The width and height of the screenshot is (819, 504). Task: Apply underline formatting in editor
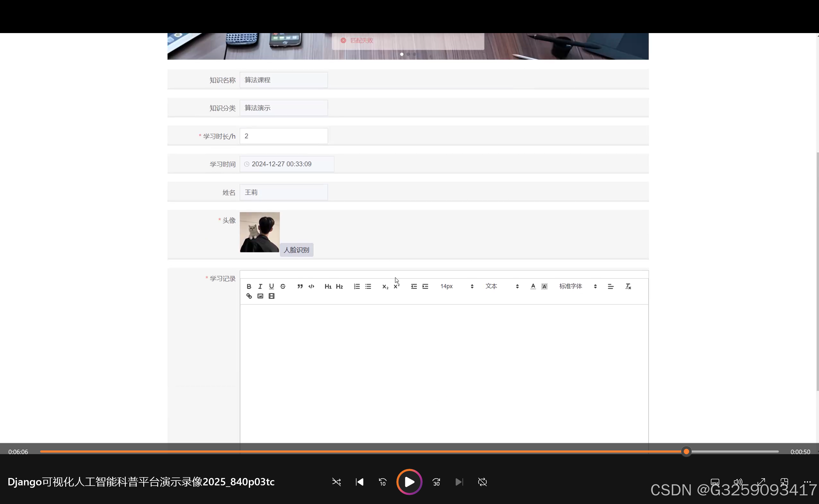271,286
